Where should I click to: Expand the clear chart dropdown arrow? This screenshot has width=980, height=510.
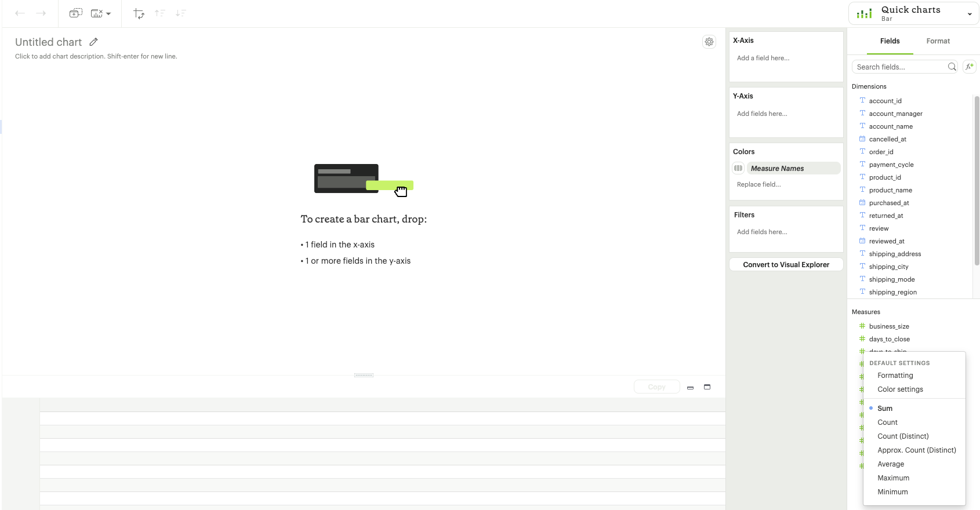pos(108,14)
